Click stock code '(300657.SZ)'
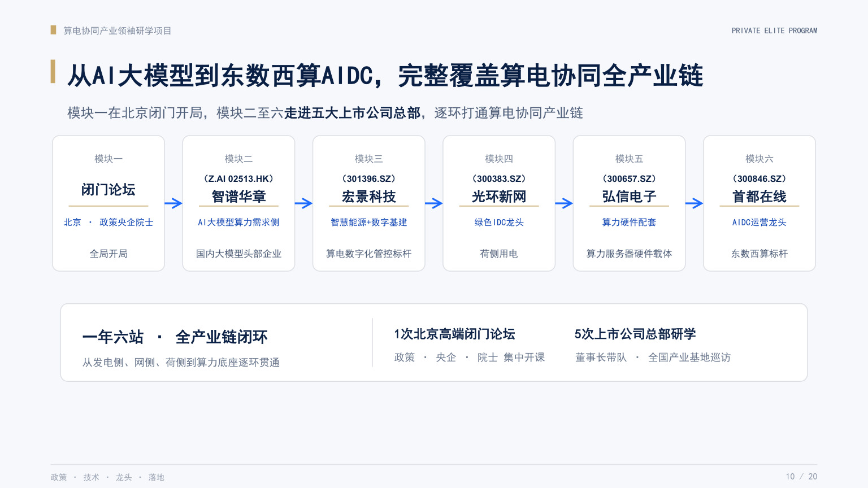Viewport: 868px width, 488px height. pos(629,178)
